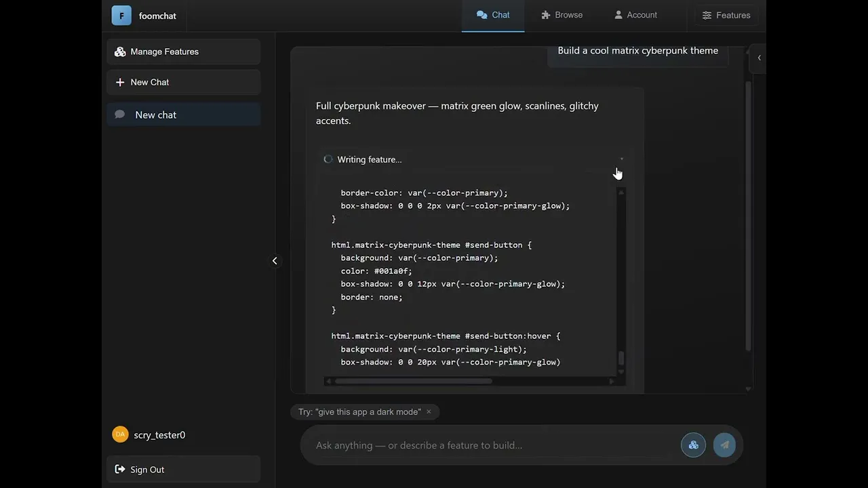Click the "Writing feature..." status text
Screen dimensions: 868x488
pyautogui.click(x=370, y=159)
